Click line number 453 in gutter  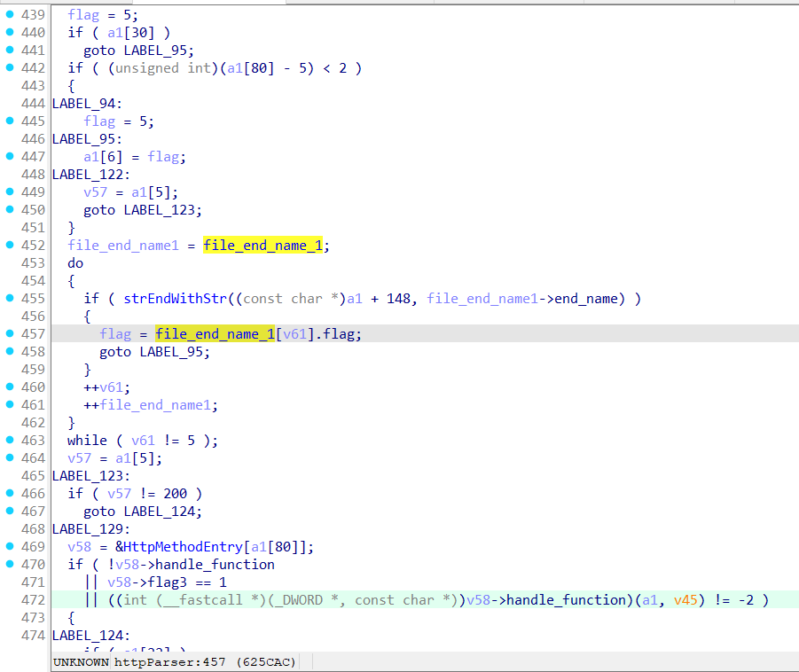[x=33, y=263]
